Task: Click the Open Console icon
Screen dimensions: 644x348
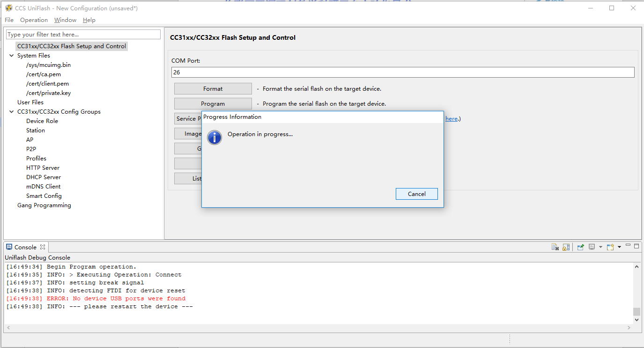Action: 610,247
